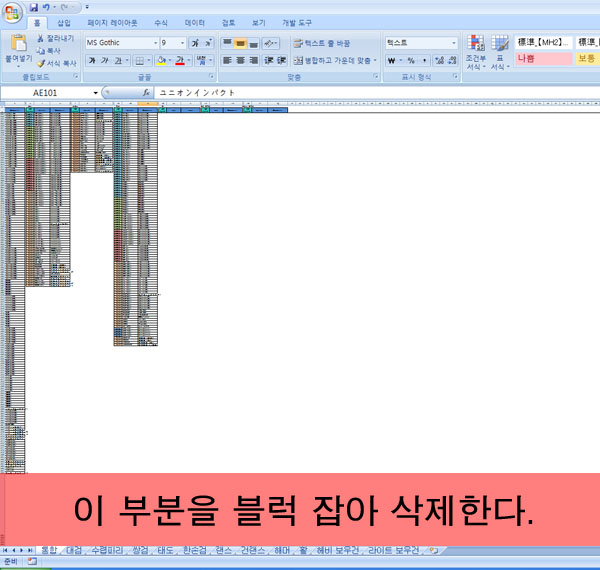Switch to the 페이지 레이아웃 ribbon tab
600x570 pixels.
pos(112,23)
